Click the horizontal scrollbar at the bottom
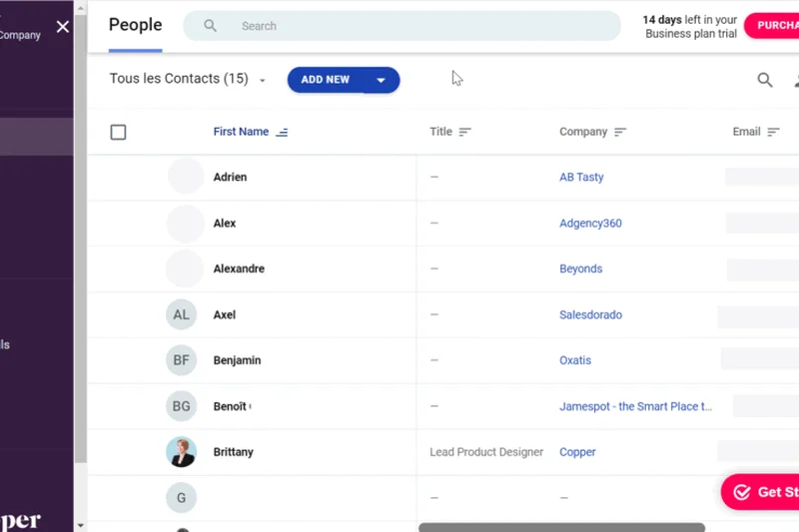 [x=561, y=527]
